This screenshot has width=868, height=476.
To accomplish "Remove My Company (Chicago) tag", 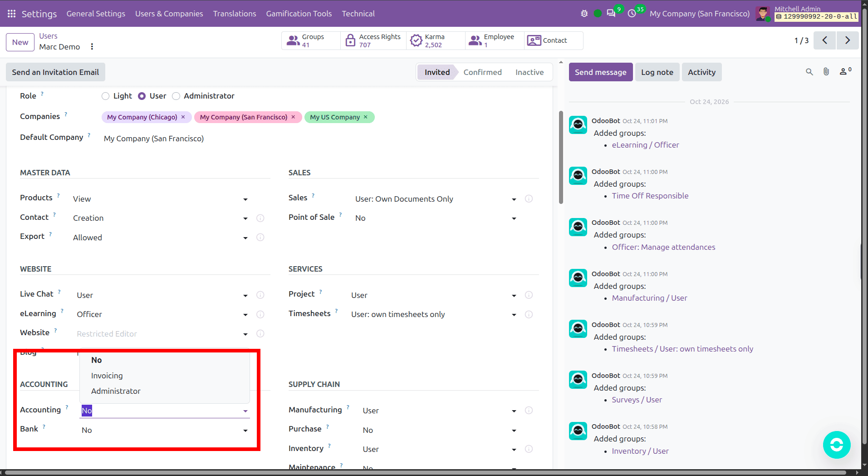I will coord(183,117).
